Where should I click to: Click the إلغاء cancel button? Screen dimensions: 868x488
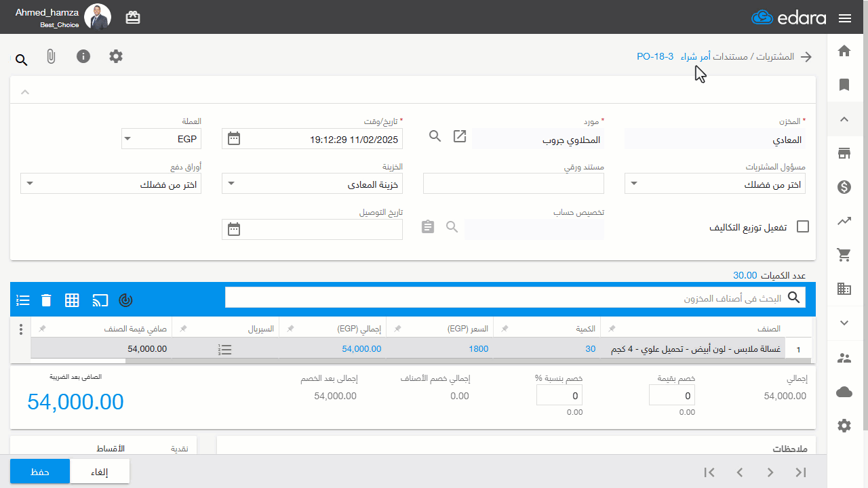click(x=100, y=472)
